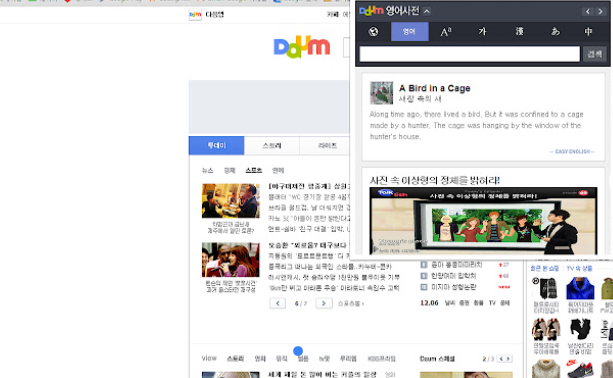The height and width of the screenshot is (378, 613).
Task: Open the first visible trending ranking item
Action: pyautogui.click(x=456, y=265)
